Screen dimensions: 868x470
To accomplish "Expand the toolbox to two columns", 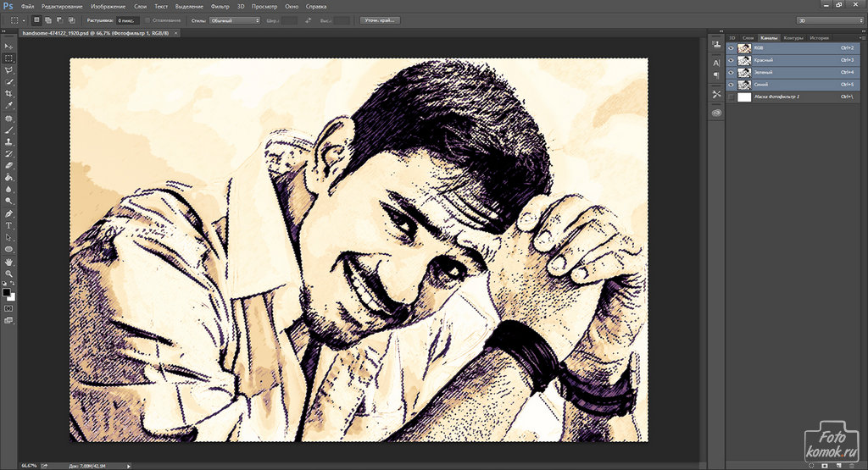I will (x=4, y=31).
